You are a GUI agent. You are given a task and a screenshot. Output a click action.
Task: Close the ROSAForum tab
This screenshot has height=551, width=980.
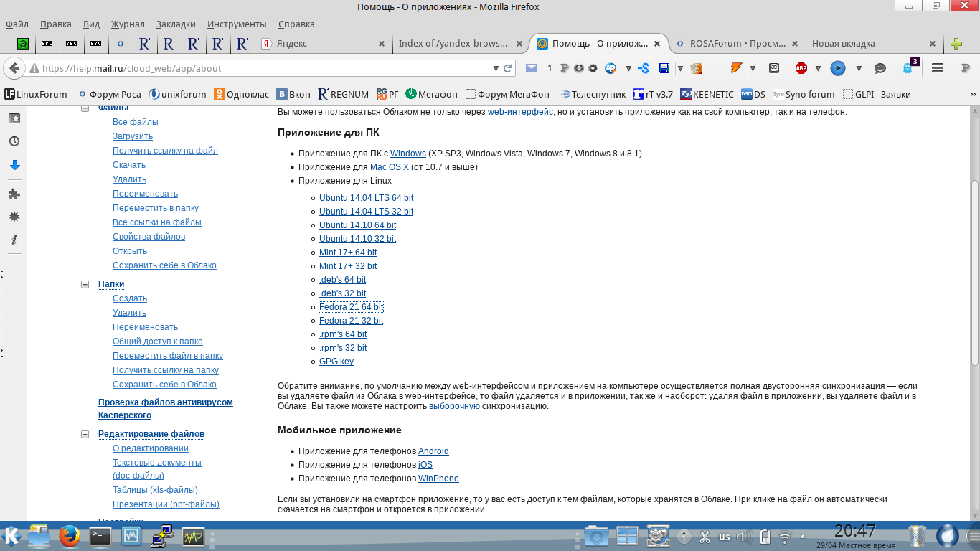click(x=794, y=44)
